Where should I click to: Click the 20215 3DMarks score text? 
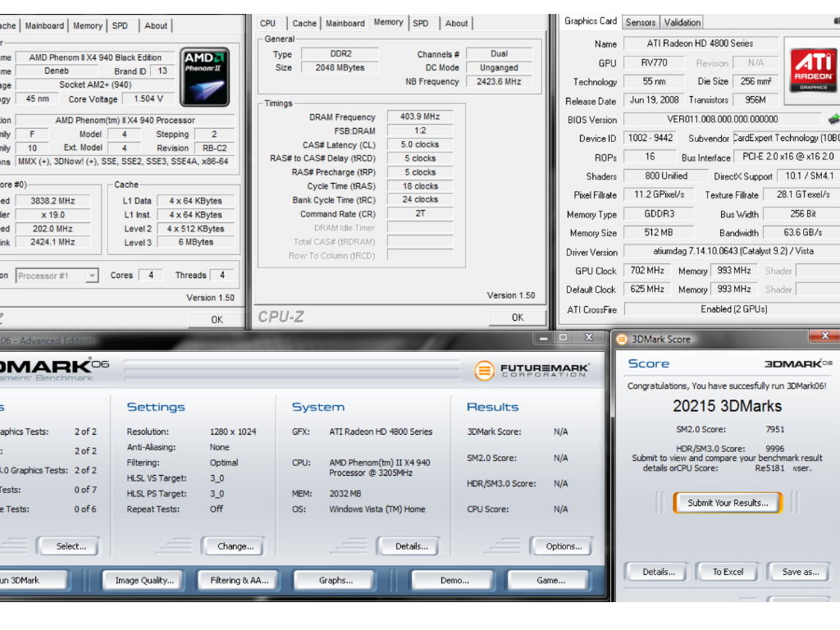click(727, 406)
